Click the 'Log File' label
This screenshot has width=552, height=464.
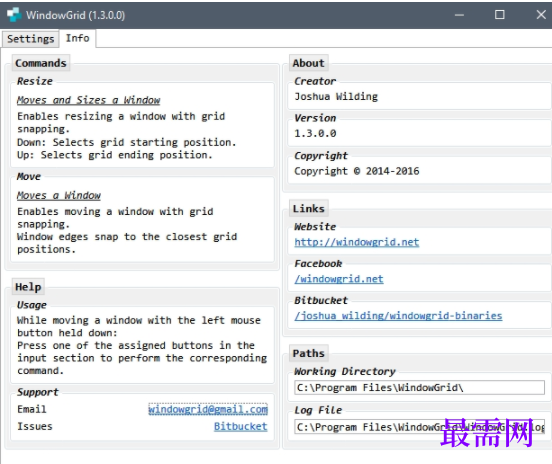click(x=318, y=410)
